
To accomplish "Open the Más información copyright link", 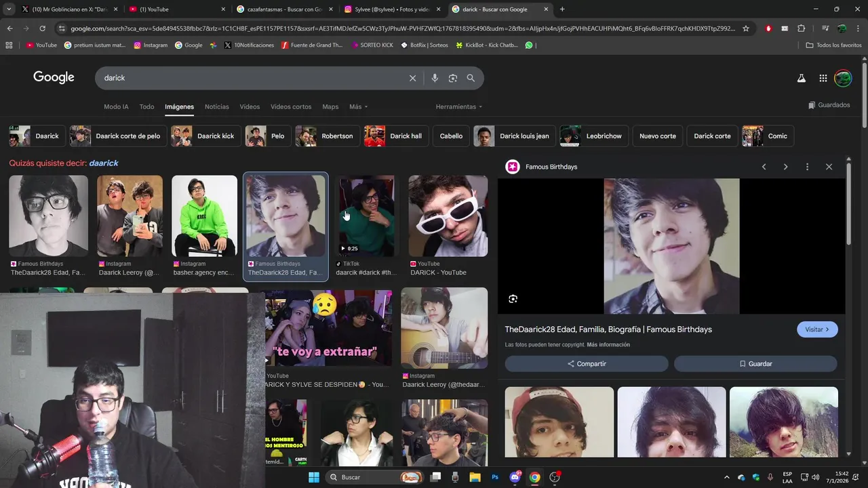I will point(608,345).
